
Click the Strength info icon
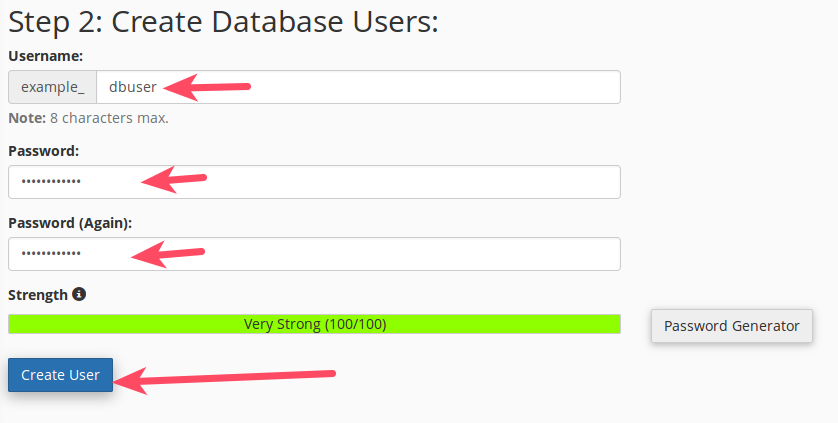pos(79,295)
